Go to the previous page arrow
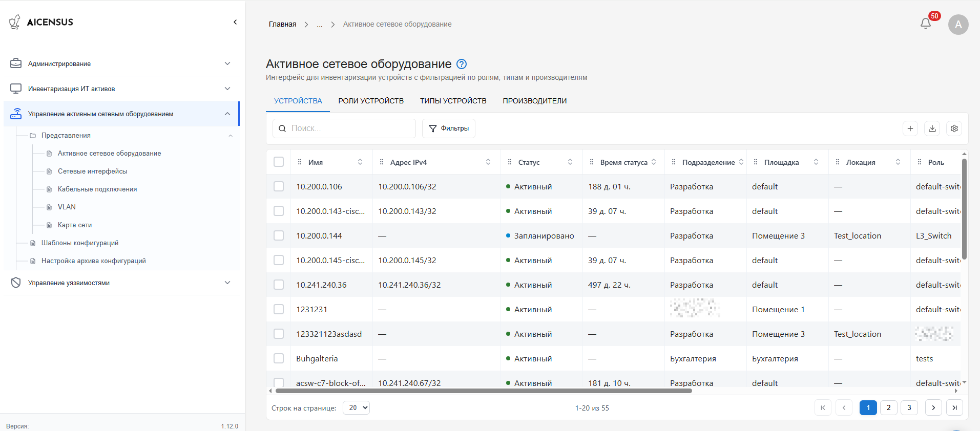The height and width of the screenshot is (431, 980). 844,407
